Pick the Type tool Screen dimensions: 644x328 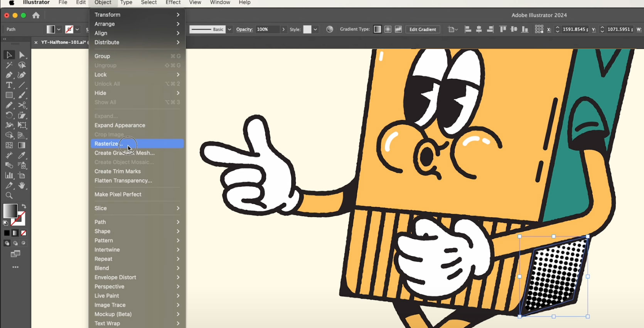coord(9,85)
